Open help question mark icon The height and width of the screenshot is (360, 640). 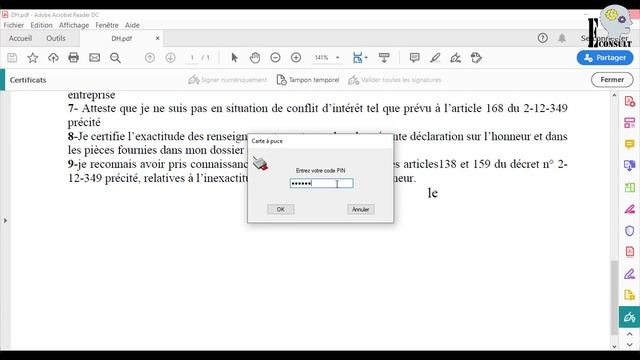(542, 38)
